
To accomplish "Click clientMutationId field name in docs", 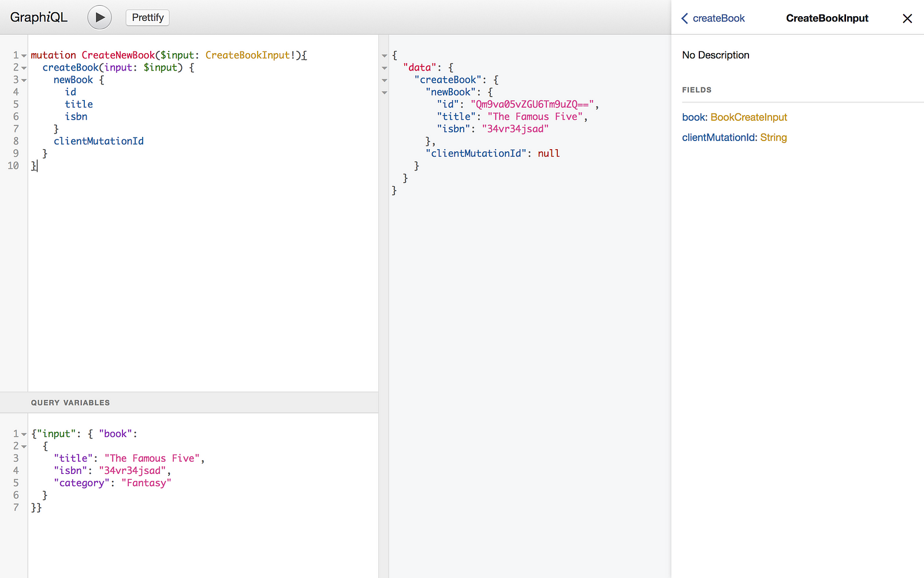I will (x=718, y=138).
